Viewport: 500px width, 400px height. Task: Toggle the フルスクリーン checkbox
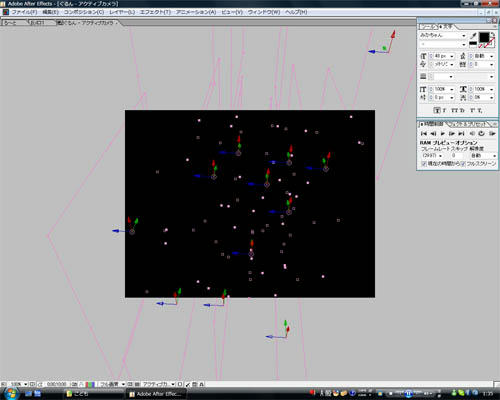click(x=463, y=164)
